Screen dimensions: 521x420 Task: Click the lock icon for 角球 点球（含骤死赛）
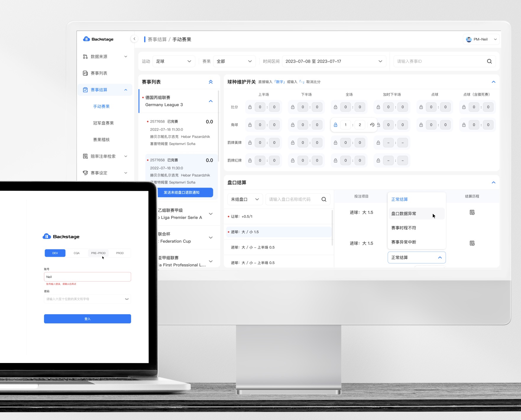[x=464, y=125]
